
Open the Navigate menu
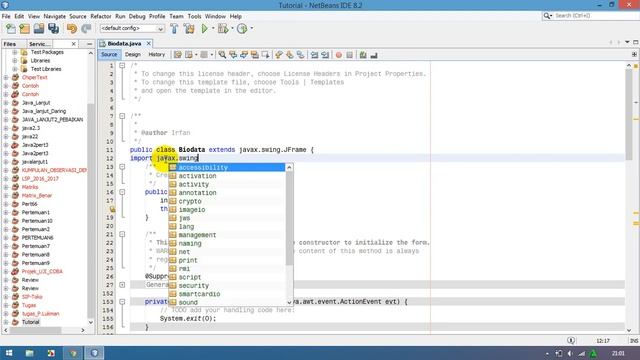click(x=55, y=16)
